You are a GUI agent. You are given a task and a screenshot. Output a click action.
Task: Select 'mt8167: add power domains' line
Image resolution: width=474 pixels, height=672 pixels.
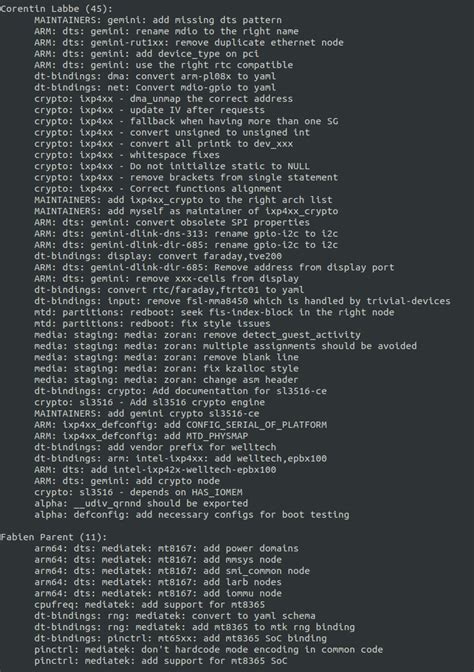(166, 548)
